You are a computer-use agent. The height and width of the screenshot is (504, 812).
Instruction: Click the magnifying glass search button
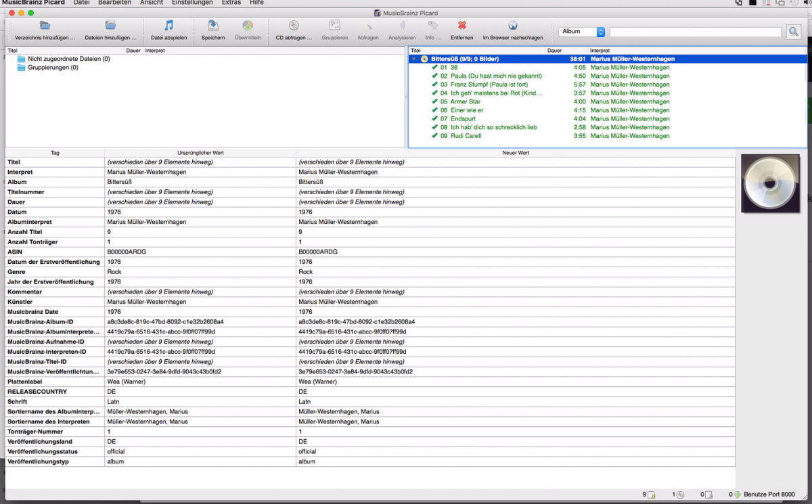[x=793, y=32]
